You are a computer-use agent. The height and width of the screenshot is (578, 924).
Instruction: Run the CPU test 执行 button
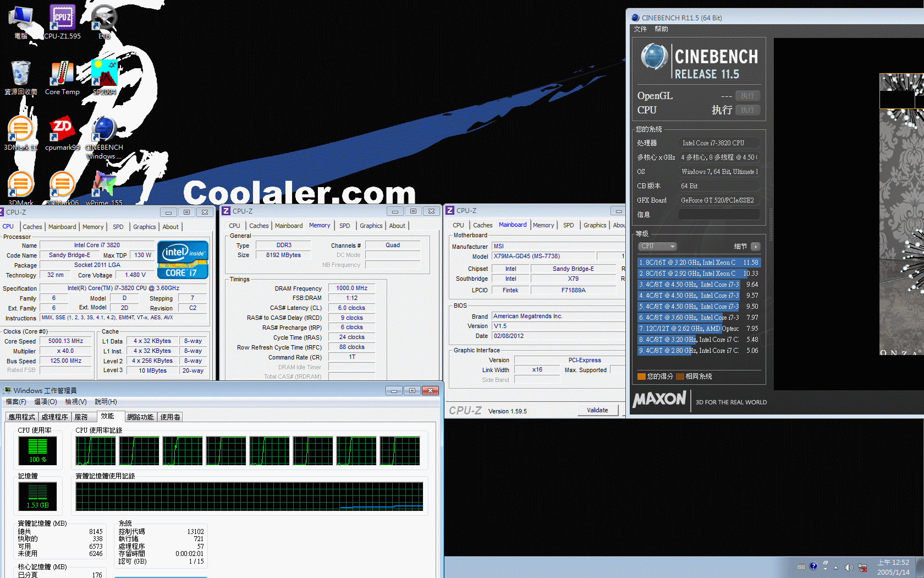(x=747, y=110)
